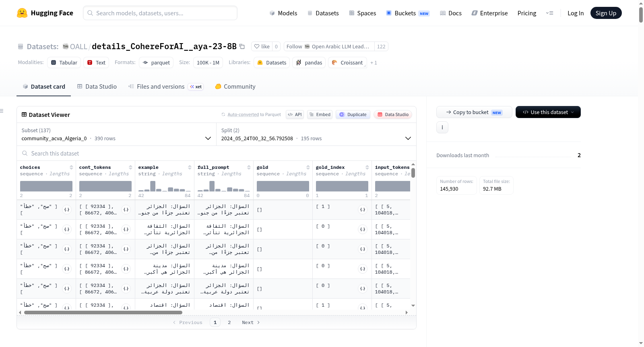Click the Duplicate button
Viewport: 644px width, 347px height.
point(353,114)
